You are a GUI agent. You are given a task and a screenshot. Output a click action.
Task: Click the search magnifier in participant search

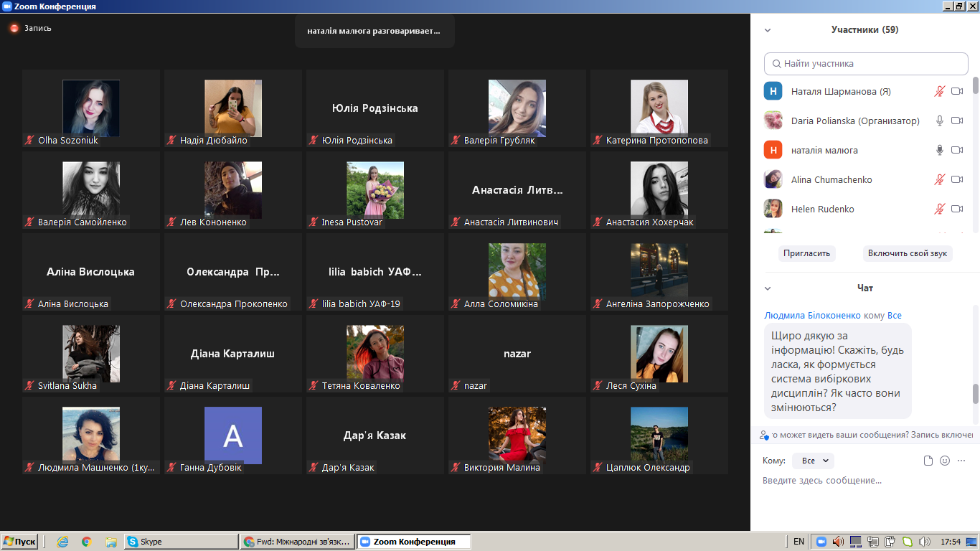point(776,64)
